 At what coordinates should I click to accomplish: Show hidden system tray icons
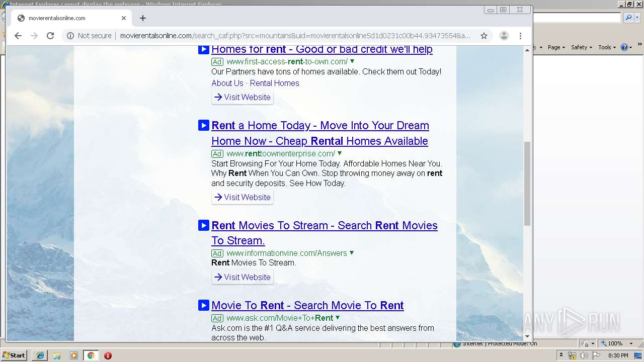pyautogui.click(x=561, y=355)
